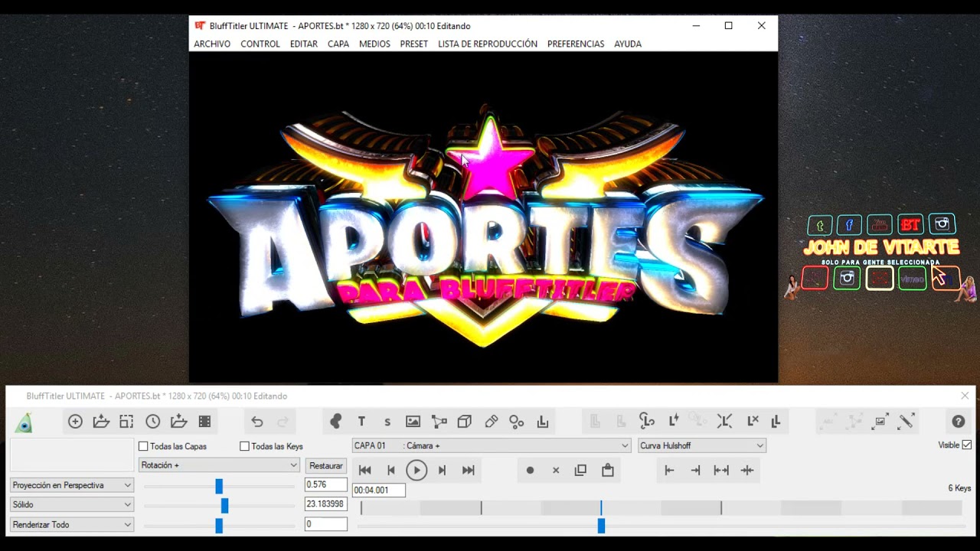
Task: Clone the layer with the double-L icon
Action: click(x=776, y=421)
